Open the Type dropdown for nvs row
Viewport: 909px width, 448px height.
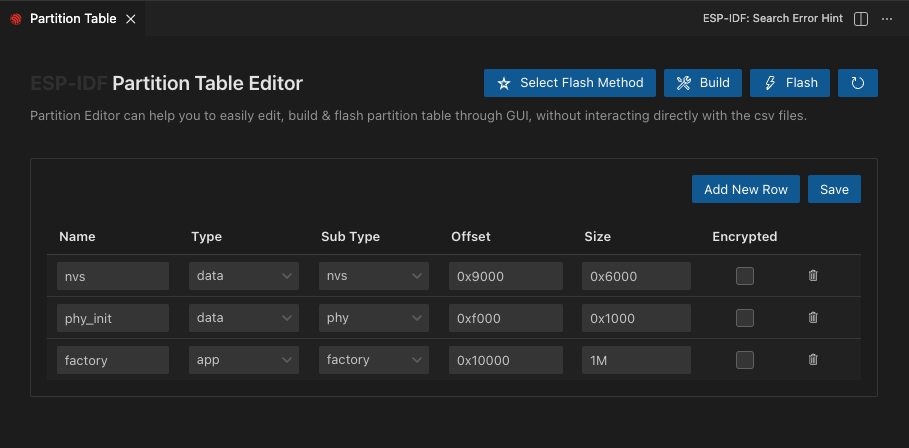244,276
